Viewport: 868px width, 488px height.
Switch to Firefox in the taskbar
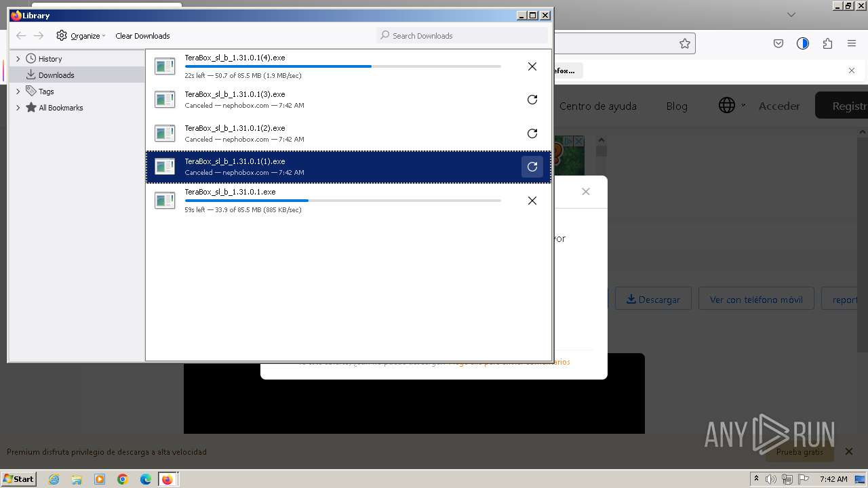167,479
